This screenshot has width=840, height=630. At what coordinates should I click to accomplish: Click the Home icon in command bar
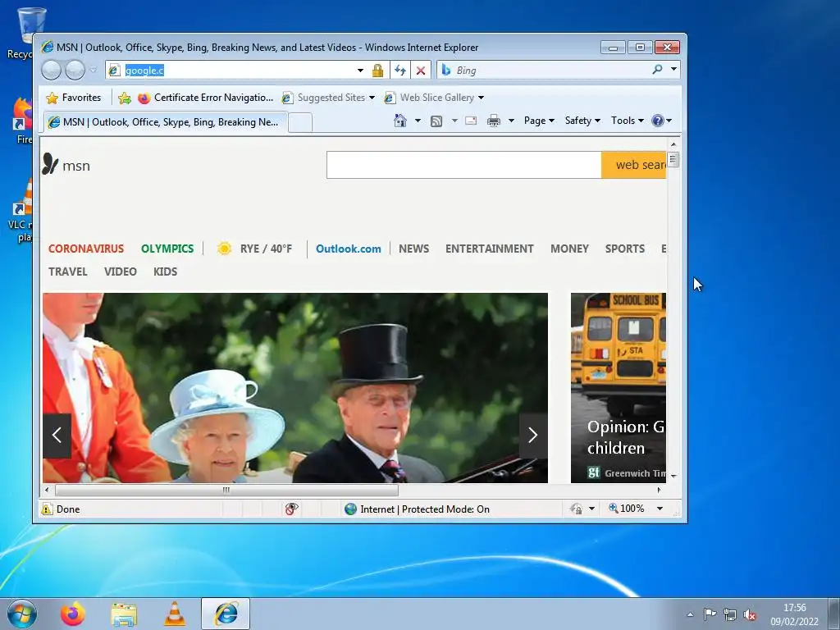[x=400, y=121]
